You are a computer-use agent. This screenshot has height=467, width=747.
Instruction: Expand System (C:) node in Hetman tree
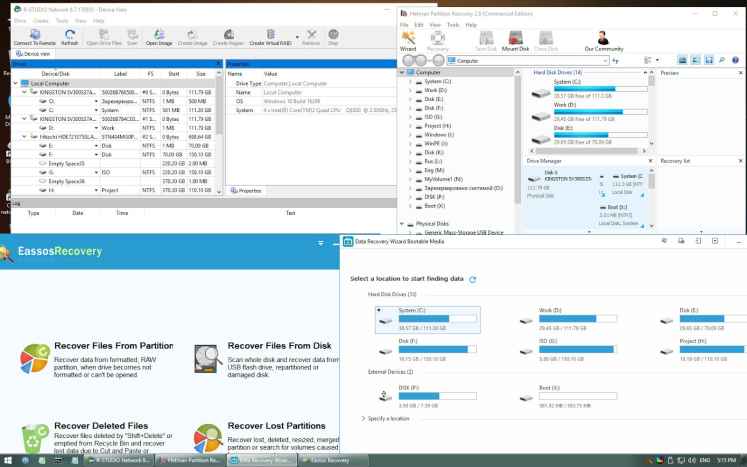coord(410,83)
